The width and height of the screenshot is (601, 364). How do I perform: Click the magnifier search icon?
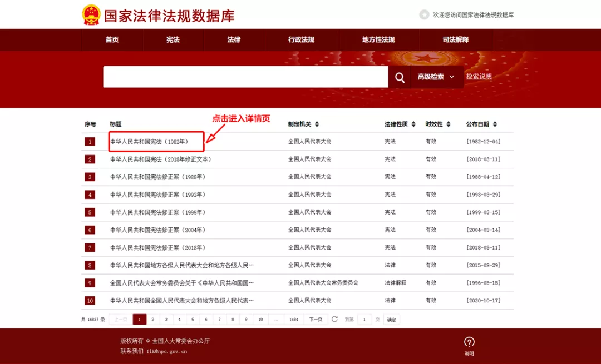[x=400, y=77]
